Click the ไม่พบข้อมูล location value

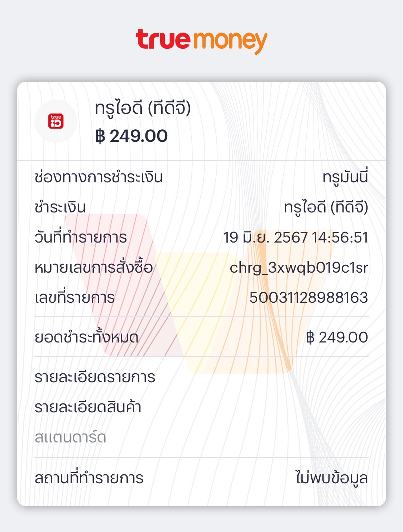click(331, 478)
